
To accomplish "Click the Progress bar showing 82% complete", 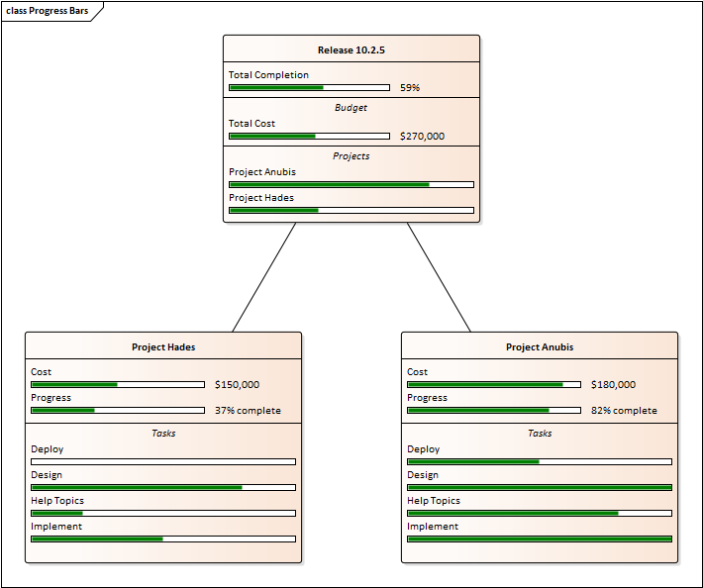I will coord(493,410).
